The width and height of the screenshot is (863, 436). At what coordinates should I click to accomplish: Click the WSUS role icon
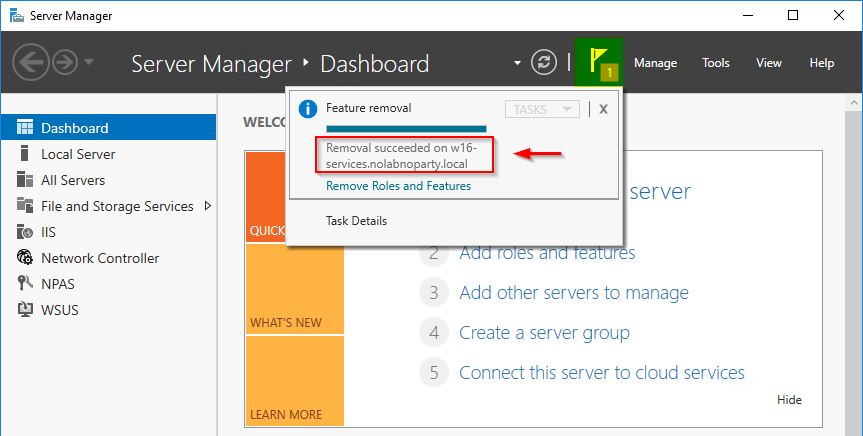25,310
